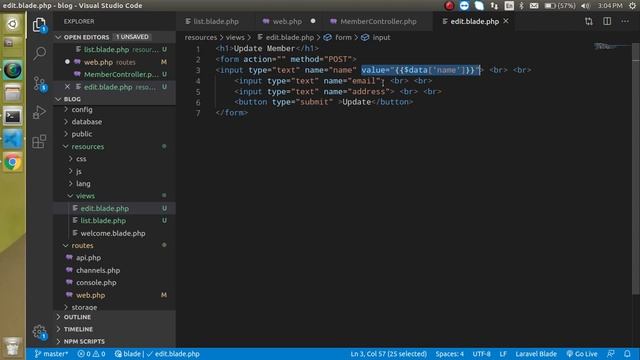This screenshot has height=360, width=640.
Task: Click the feedback icon in status bar
Action: 611,354
